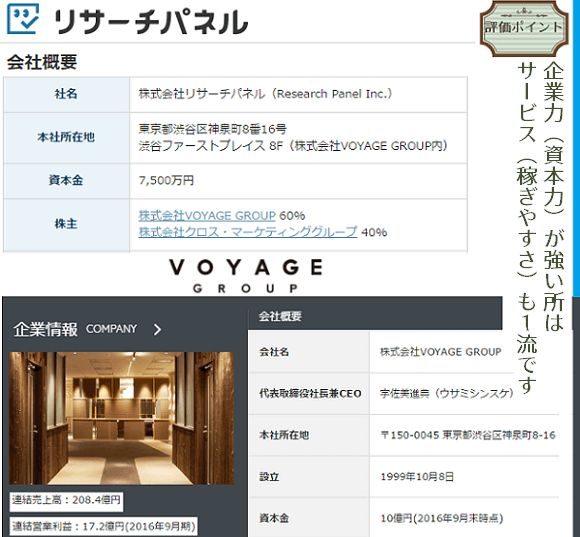Click the 株式会社リサーチパネル (Research Panel Inc.) cell

(x=298, y=94)
